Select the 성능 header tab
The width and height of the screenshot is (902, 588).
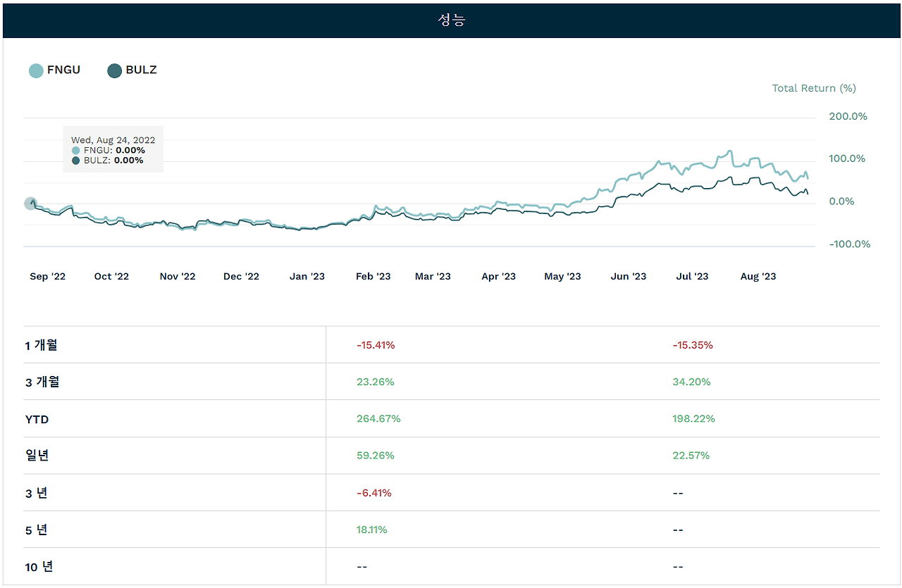tap(451, 20)
